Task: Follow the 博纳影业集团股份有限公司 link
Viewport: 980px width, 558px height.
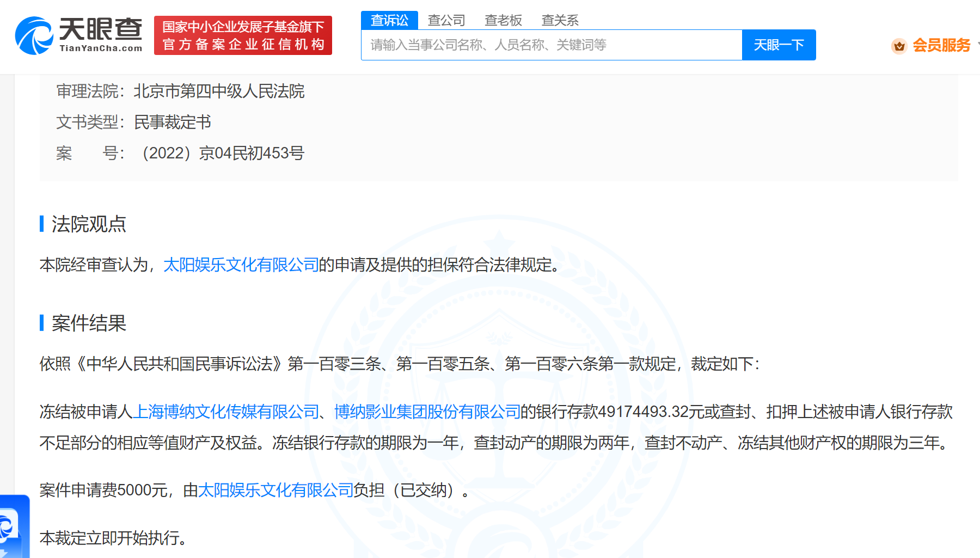Action: [427, 412]
